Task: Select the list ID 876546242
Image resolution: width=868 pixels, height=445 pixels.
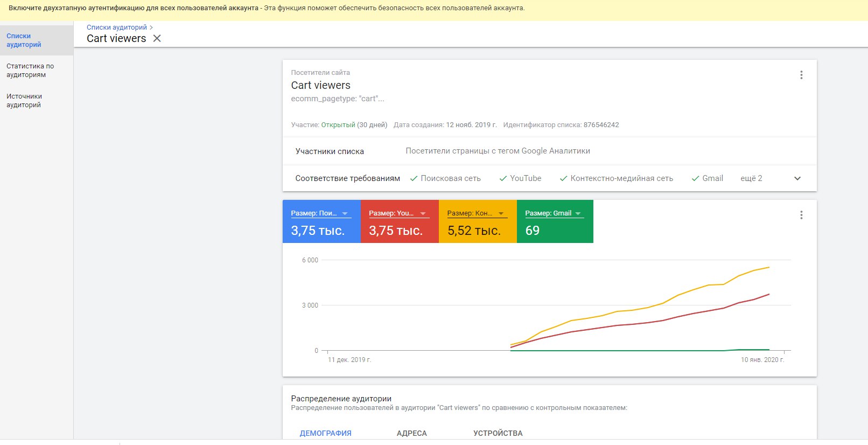Action: point(601,125)
